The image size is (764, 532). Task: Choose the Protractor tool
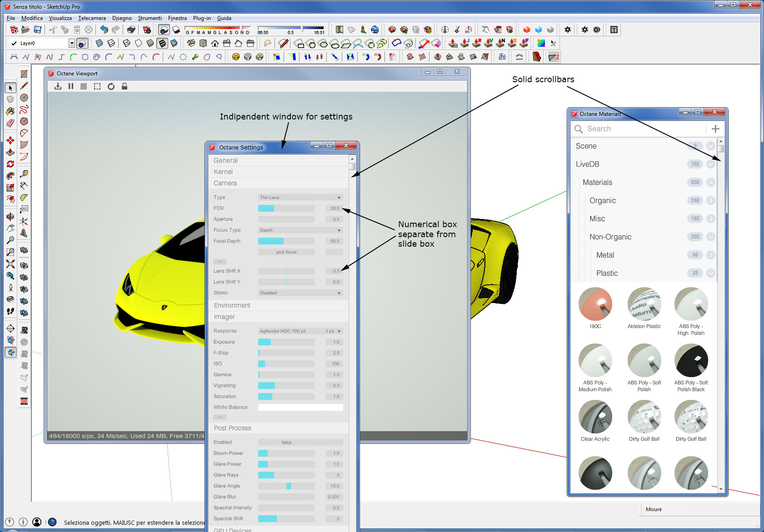(x=24, y=198)
